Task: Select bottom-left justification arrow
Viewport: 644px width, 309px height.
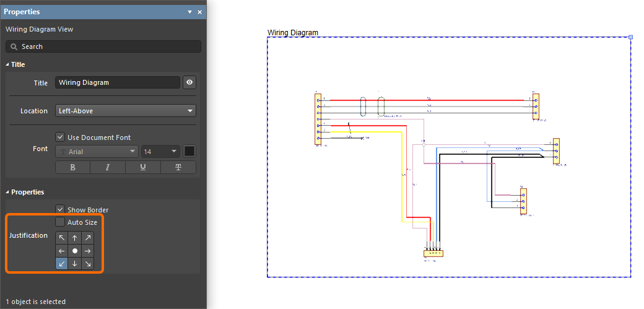Action: tap(61, 264)
